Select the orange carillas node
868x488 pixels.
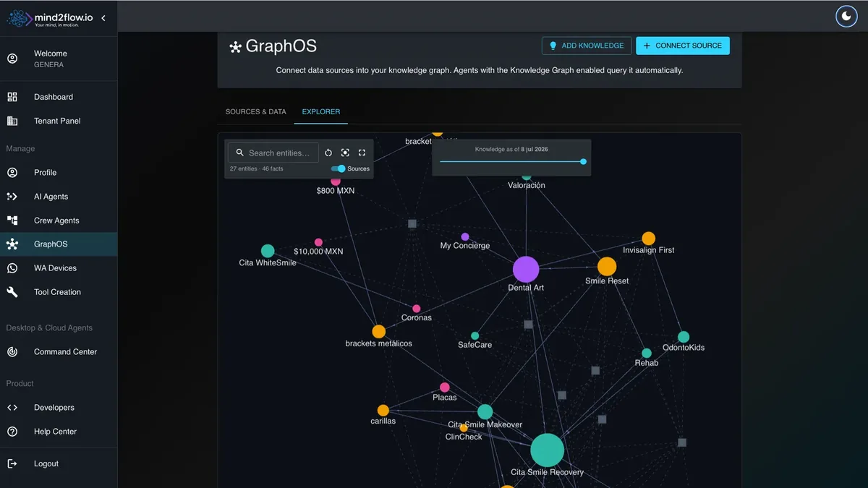point(383,411)
